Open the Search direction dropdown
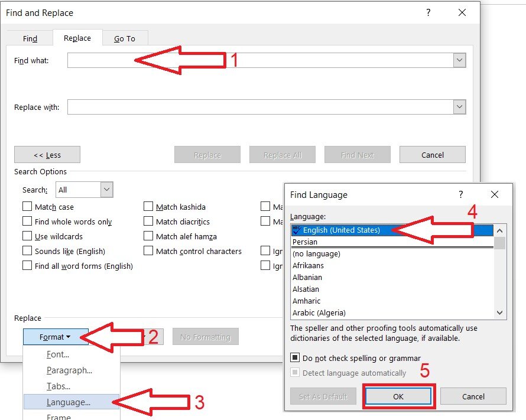 coord(106,190)
